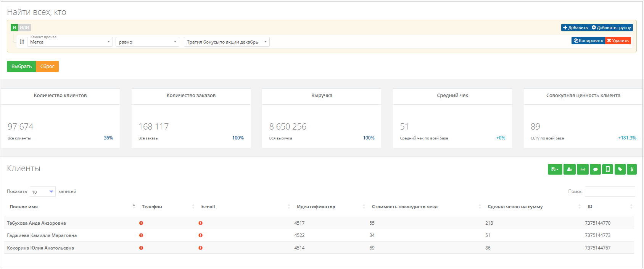Click the ID cell 7375144773

click(598, 235)
